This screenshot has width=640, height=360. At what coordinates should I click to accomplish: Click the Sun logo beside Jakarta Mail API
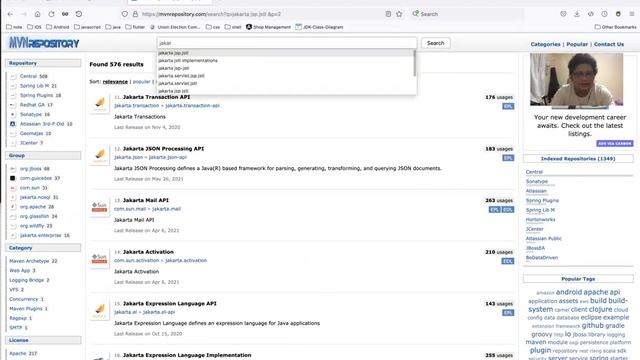point(100,207)
